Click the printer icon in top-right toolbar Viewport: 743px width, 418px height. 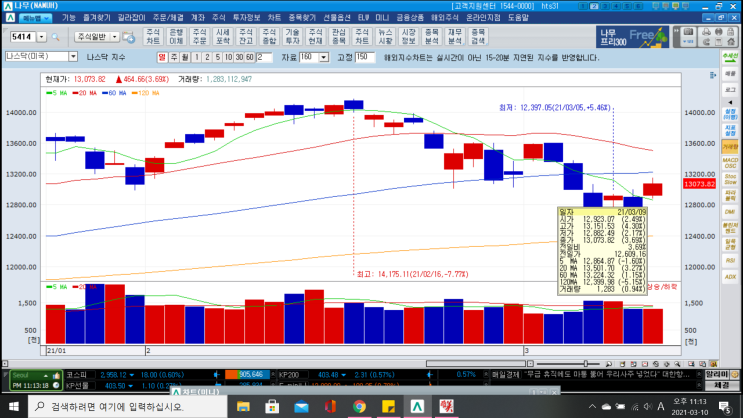pos(707,32)
